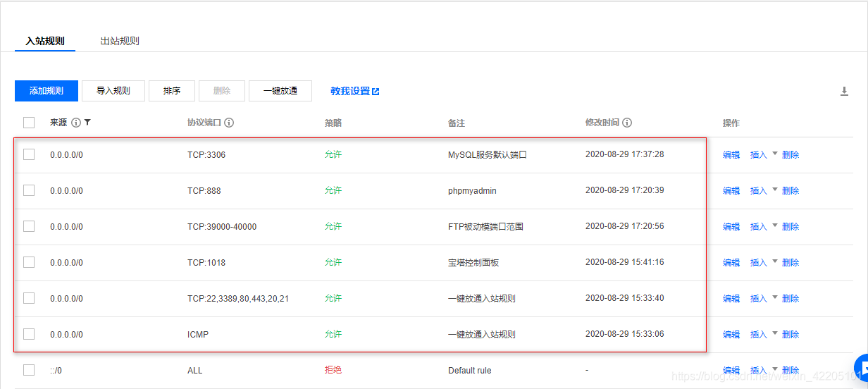Click the filter icon beside 来源 header

point(87,123)
